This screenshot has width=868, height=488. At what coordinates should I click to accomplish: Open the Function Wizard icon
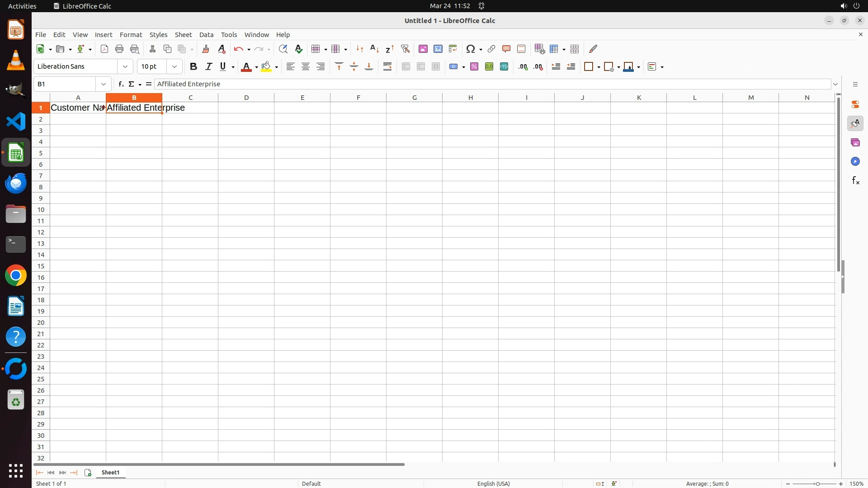click(x=121, y=84)
